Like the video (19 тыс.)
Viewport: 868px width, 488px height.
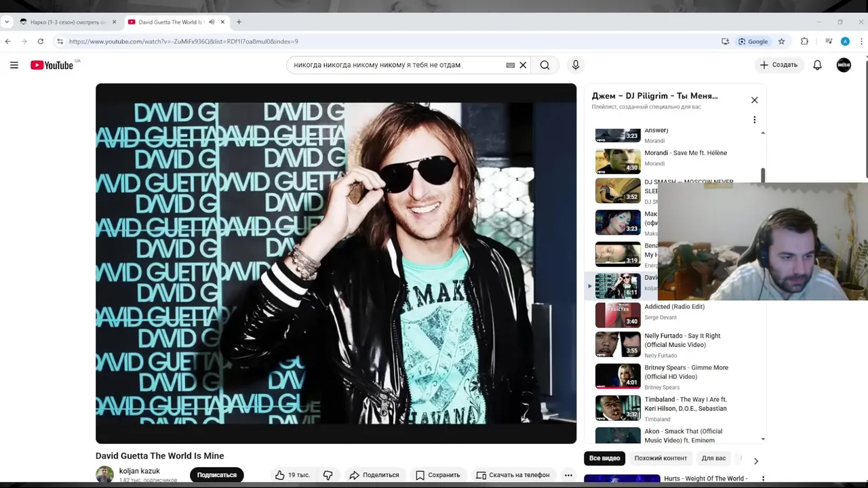click(x=292, y=475)
